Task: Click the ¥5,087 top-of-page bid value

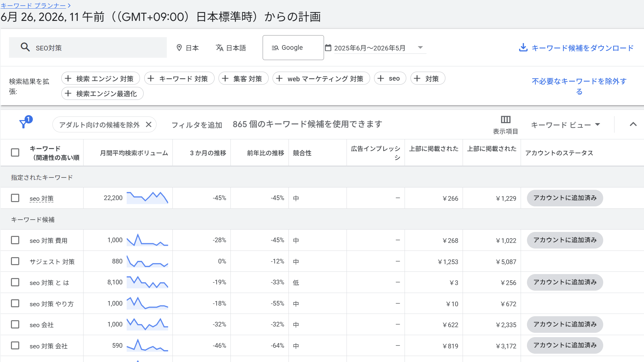Action: (506, 262)
